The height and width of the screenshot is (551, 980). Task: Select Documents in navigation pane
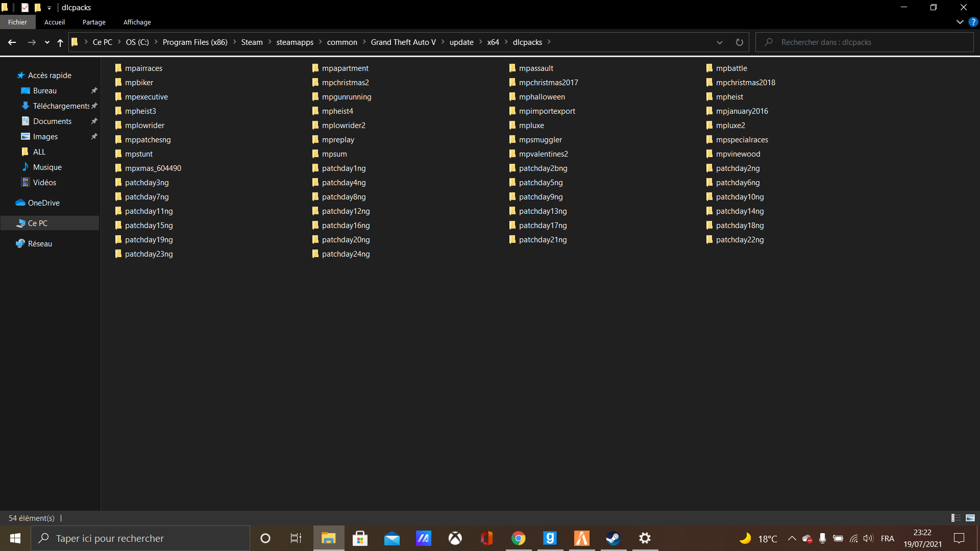tap(52, 121)
